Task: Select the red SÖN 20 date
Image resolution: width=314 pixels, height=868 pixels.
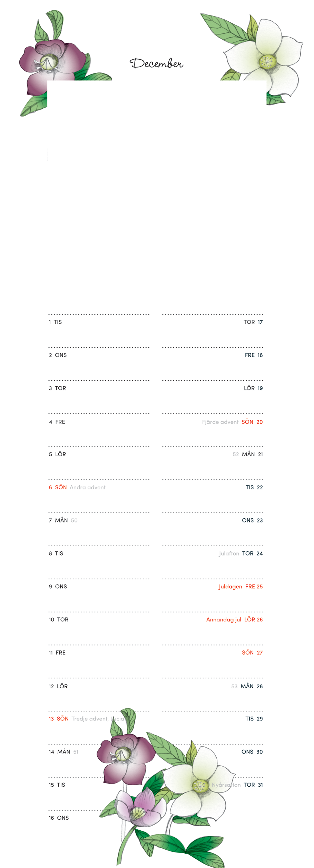Action: (252, 422)
